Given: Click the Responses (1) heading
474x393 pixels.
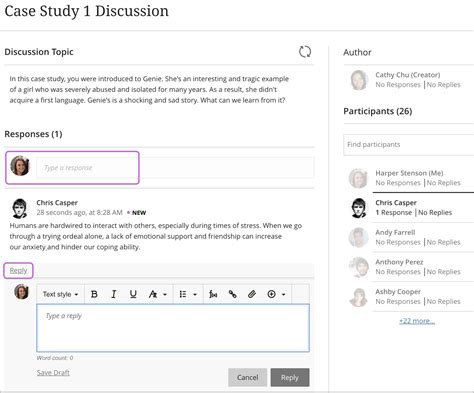Looking at the screenshot, I should pyautogui.click(x=33, y=134).
